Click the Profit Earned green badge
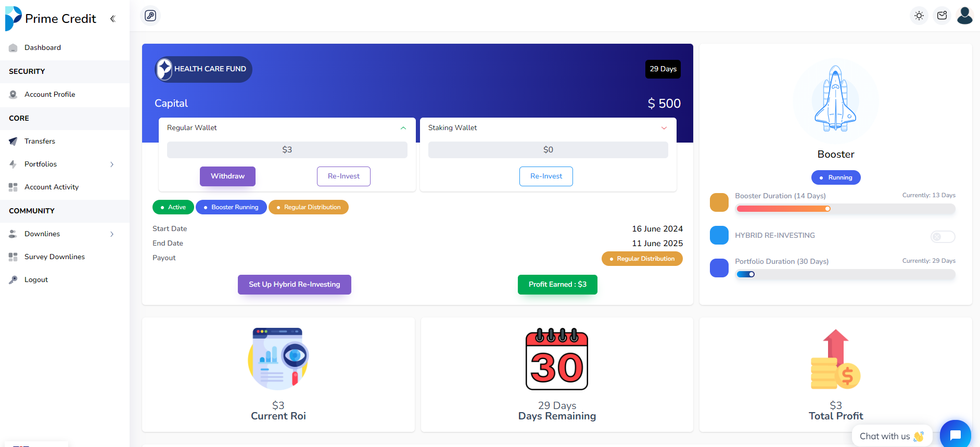The image size is (980, 447). [557, 285]
